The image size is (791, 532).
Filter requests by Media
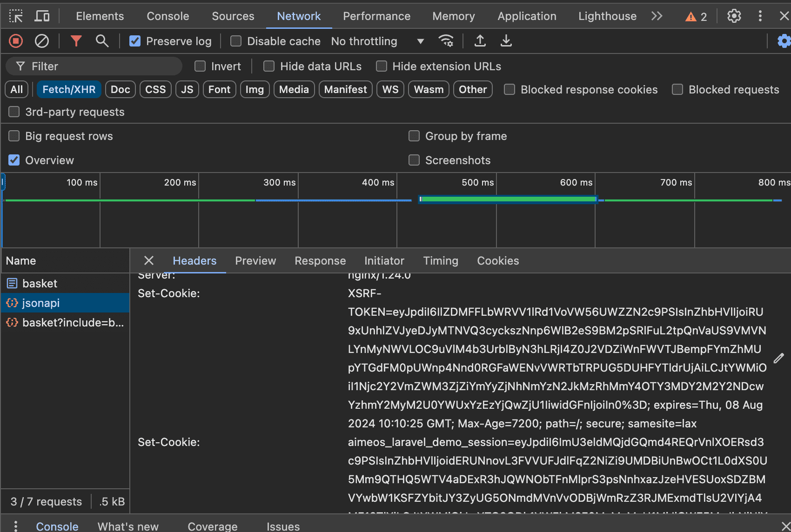click(294, 89)
